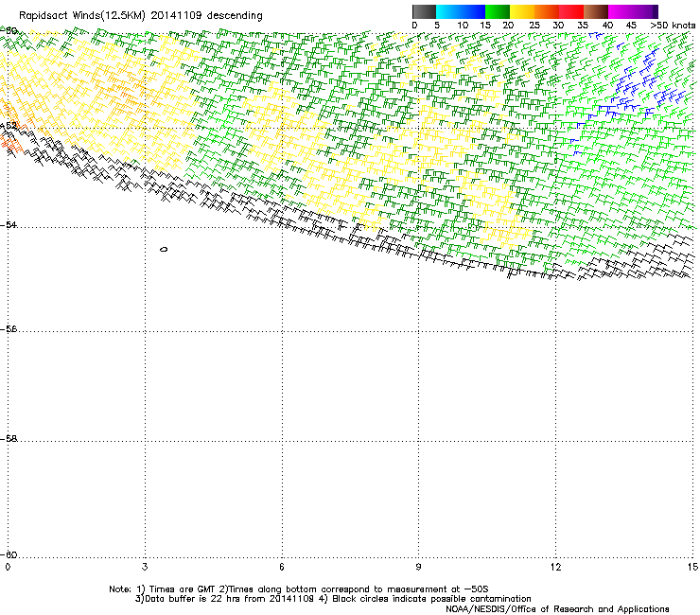Click the green 15-20 knots color swatch
This screenshot has height=615, width=700.
point(498,11)
